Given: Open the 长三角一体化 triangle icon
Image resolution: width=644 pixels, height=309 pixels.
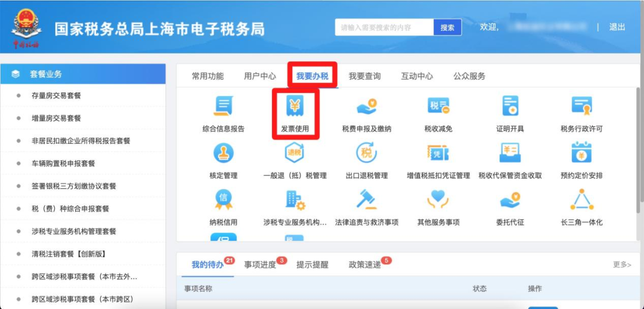Looking at the screenshot, I should [x=581, y=200].
